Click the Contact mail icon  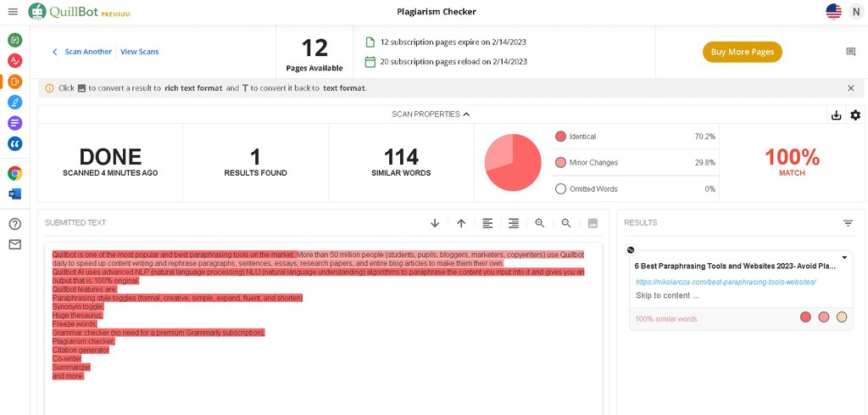[15, 244]
